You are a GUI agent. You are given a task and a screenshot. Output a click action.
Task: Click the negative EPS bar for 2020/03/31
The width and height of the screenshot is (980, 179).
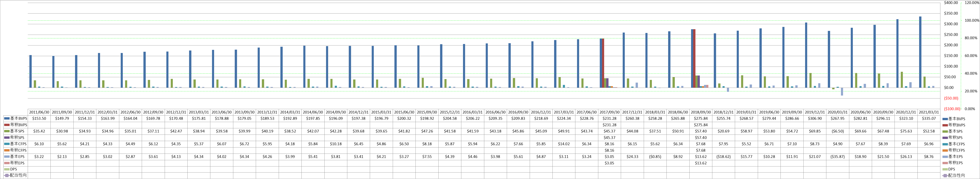pos(842,91)
